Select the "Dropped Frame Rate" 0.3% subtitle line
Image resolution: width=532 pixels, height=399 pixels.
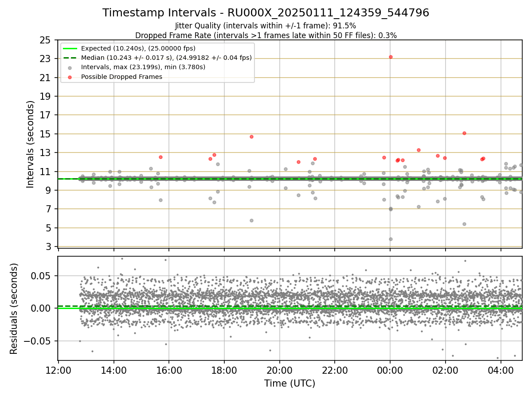pos(266,35)
